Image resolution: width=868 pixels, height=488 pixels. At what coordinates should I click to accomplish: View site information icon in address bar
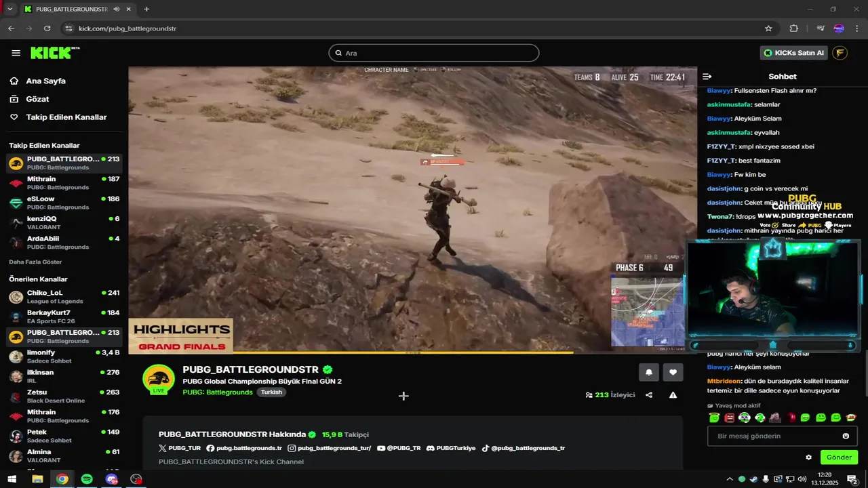(x=67, y=28)
